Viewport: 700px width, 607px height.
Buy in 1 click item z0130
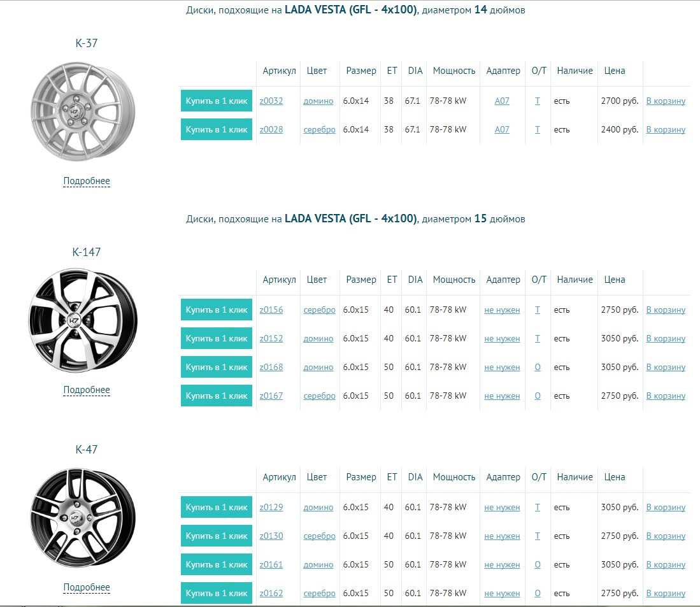217,536
